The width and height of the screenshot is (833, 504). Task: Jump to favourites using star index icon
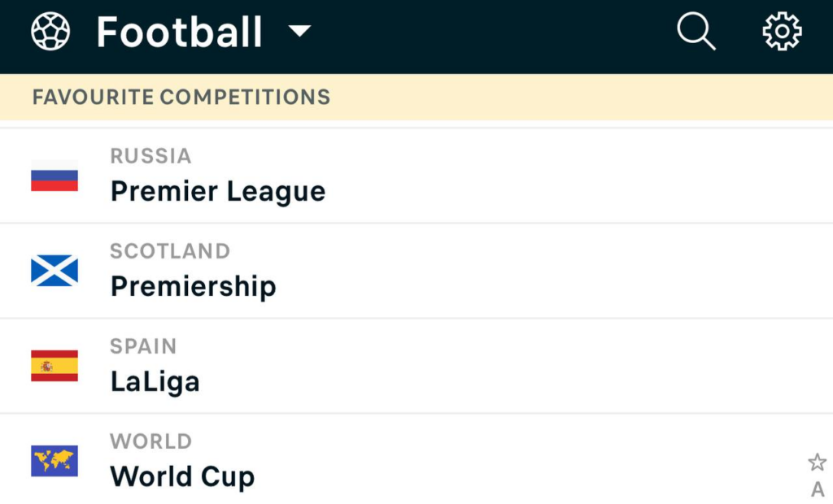(x=817, y=462)
